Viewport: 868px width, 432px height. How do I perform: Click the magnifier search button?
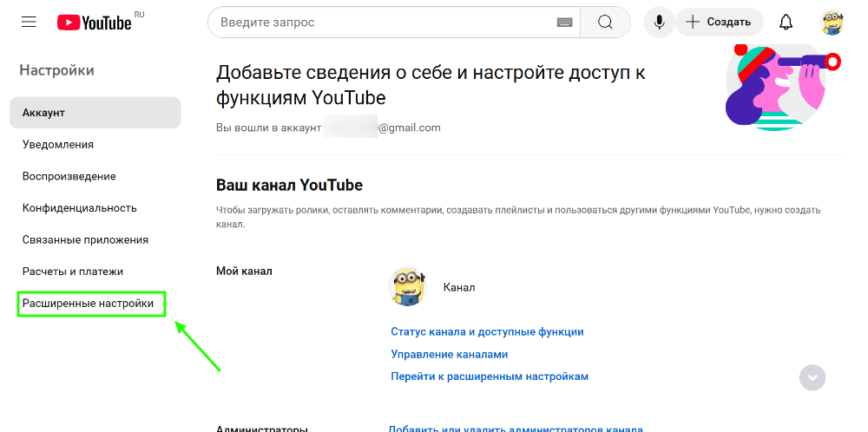point(606,23)
